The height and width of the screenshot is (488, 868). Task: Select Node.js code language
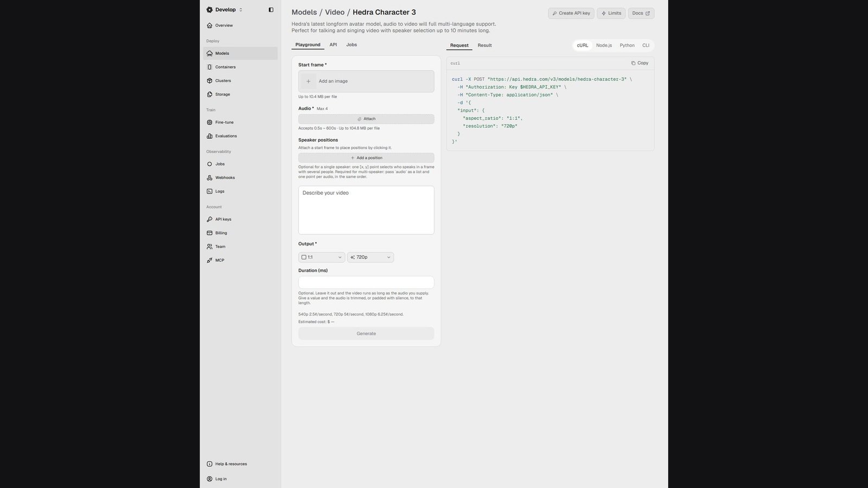pos(604,46)
